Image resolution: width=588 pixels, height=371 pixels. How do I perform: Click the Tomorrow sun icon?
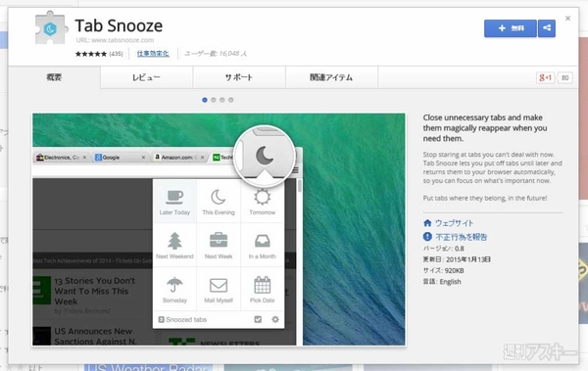coord(262,197)
